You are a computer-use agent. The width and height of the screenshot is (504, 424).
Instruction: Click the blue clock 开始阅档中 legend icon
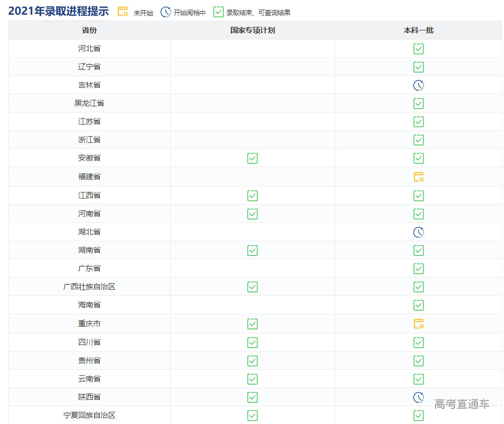click(166, 12)
